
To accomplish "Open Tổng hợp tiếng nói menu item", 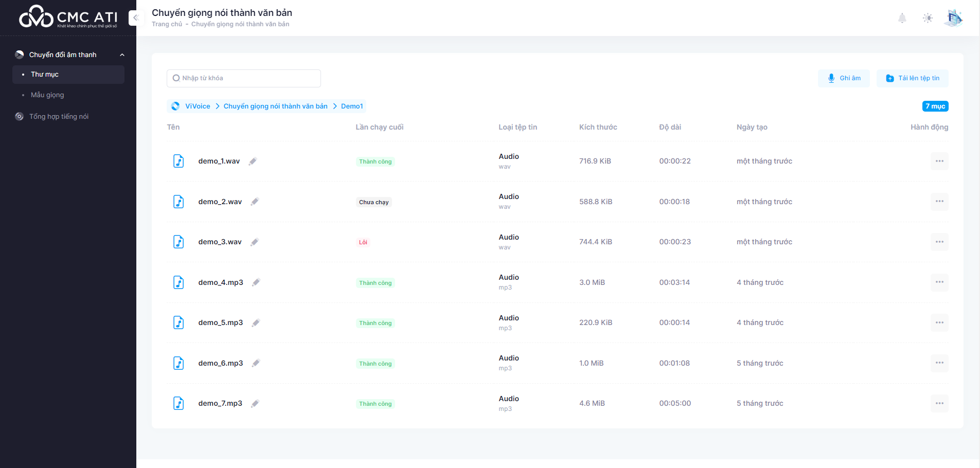I will click(59, 117).
